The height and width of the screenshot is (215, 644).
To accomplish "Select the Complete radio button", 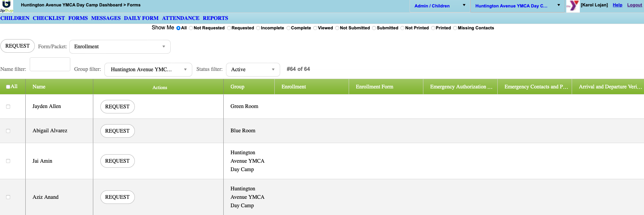I will (x=289, y=28).
